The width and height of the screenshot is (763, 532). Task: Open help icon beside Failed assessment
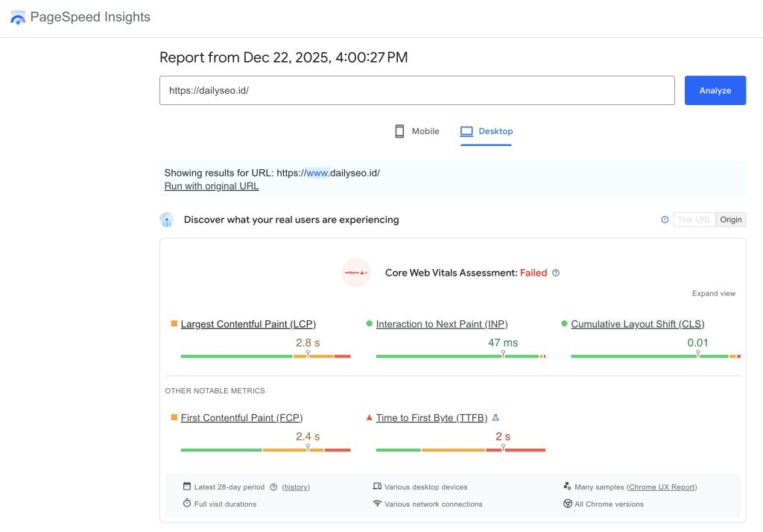[x=556, y=273]
